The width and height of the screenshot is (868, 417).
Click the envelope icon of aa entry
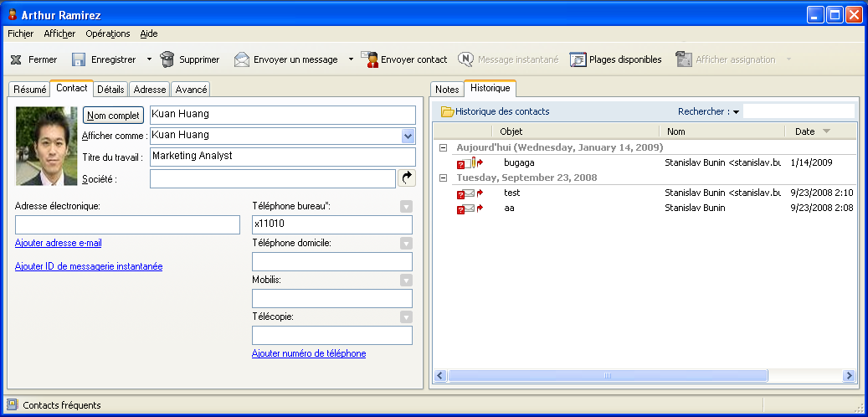tap(470, 208)
